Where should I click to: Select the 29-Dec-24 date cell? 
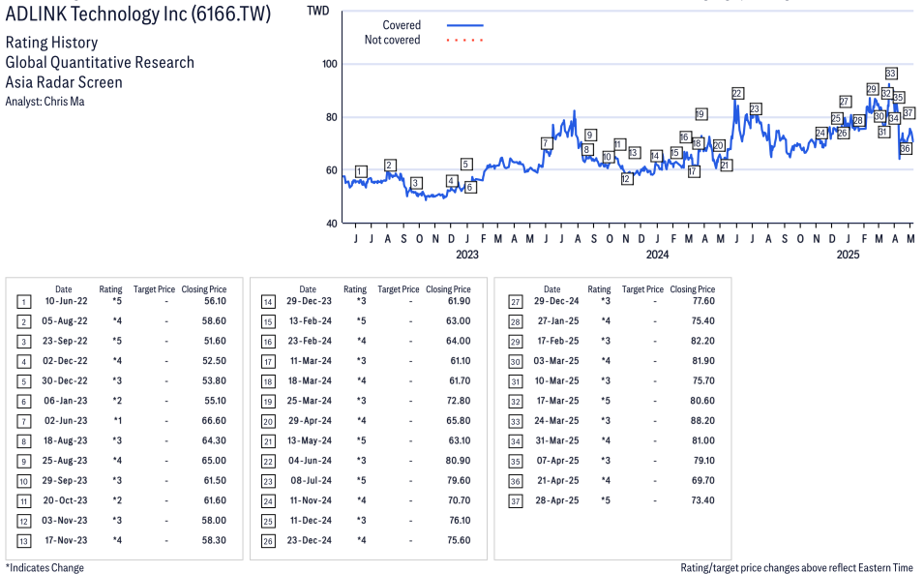556,301
